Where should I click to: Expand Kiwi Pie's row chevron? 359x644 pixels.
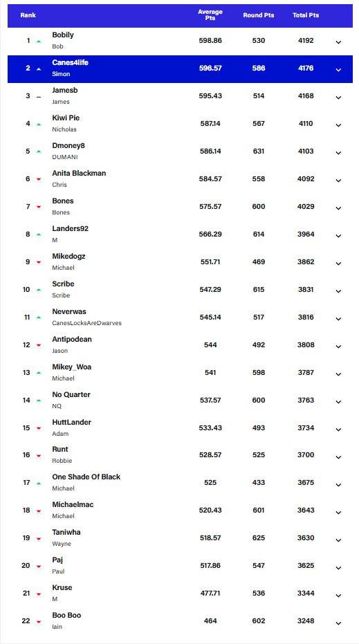click(338, 125)
